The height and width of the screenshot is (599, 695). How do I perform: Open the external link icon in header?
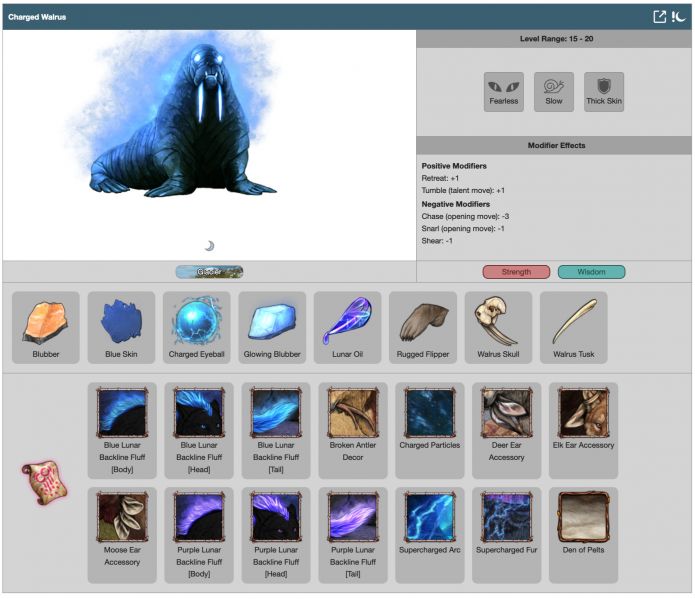pos(660,16)
